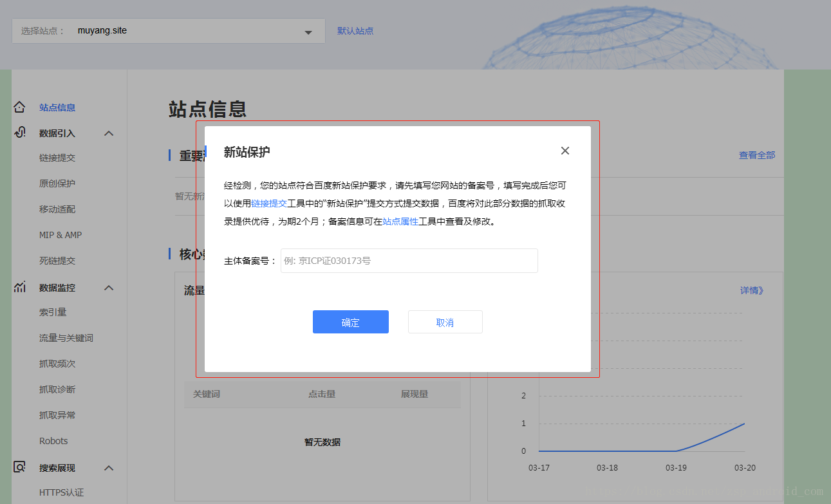This screenshot has width=831, height=504.
Task: Click the link icon beside 数据引入
Action: click(x=20, y=133)
